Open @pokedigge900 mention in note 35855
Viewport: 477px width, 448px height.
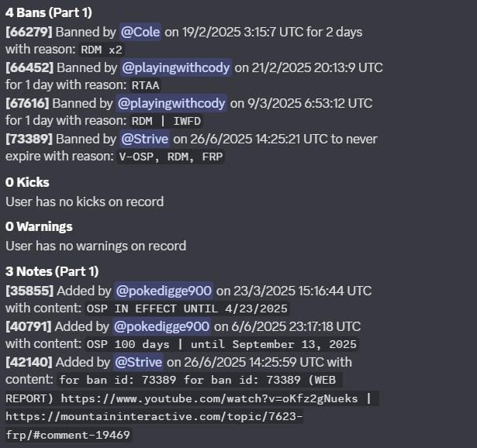164,291
